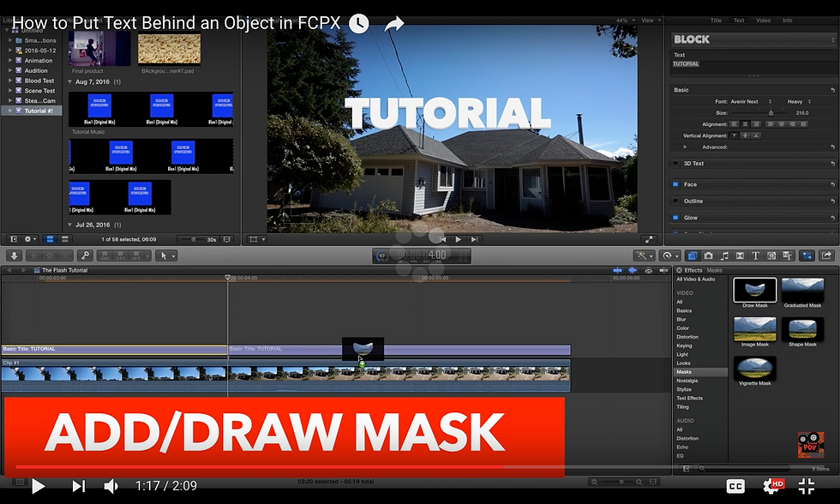This screenshot has height=504, width=840.
Task: Click the clip appearance icon in browser
Action: [x=227, y=239]
